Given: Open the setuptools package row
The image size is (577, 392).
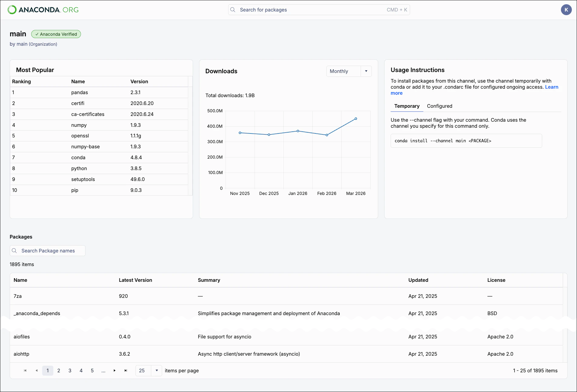Looking at the screenshot, I should pyautogui.click(x=99, y=179).
